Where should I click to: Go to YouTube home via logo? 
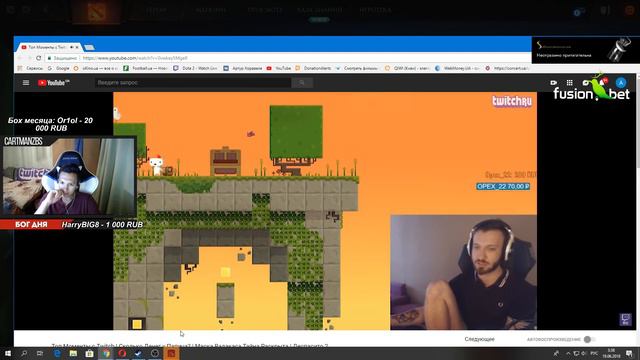pos(53,82)
